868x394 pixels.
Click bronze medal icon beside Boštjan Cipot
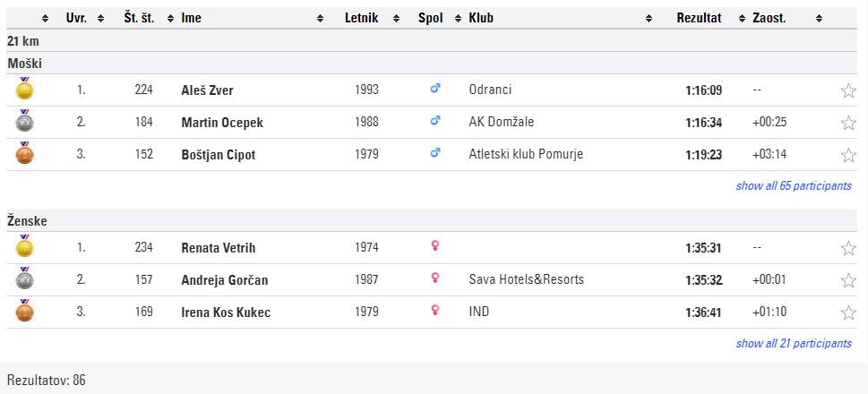pyautogui.click(x=24, y=153)
